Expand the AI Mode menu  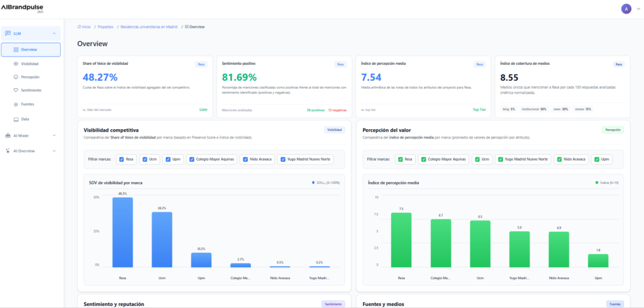54,135
